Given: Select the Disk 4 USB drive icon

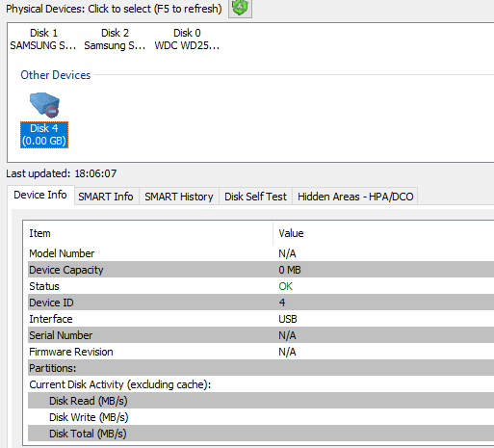Looking at the screenshot, I should click(x=44, y=104).
